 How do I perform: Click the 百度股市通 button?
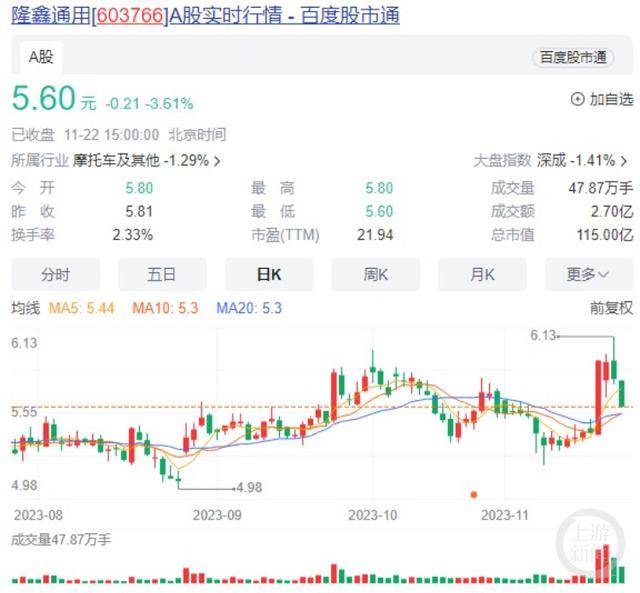pyautogui.click(x=573, y=58)
